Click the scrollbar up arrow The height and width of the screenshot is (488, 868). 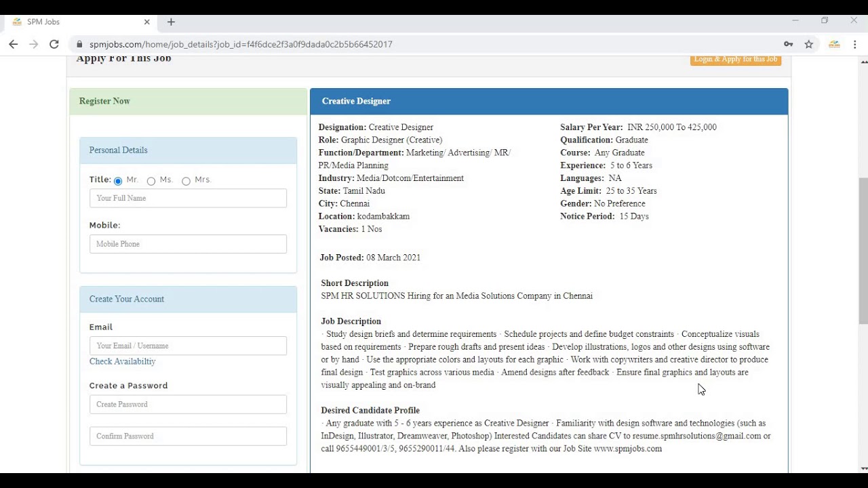(x=863, y=62)
